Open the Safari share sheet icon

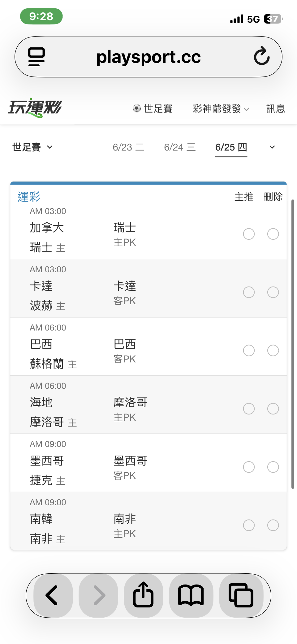tap(143, 595)
